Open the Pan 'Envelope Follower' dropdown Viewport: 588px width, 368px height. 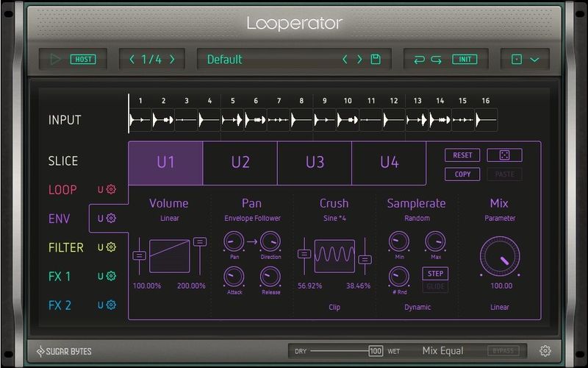pyautogui.click(x=252, y=218)
